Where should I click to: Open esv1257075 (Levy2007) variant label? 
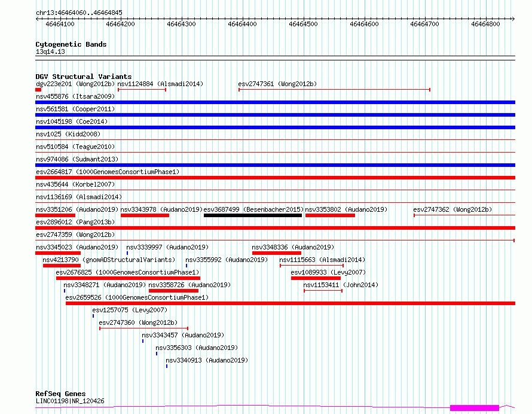click(x=130, y=310)
